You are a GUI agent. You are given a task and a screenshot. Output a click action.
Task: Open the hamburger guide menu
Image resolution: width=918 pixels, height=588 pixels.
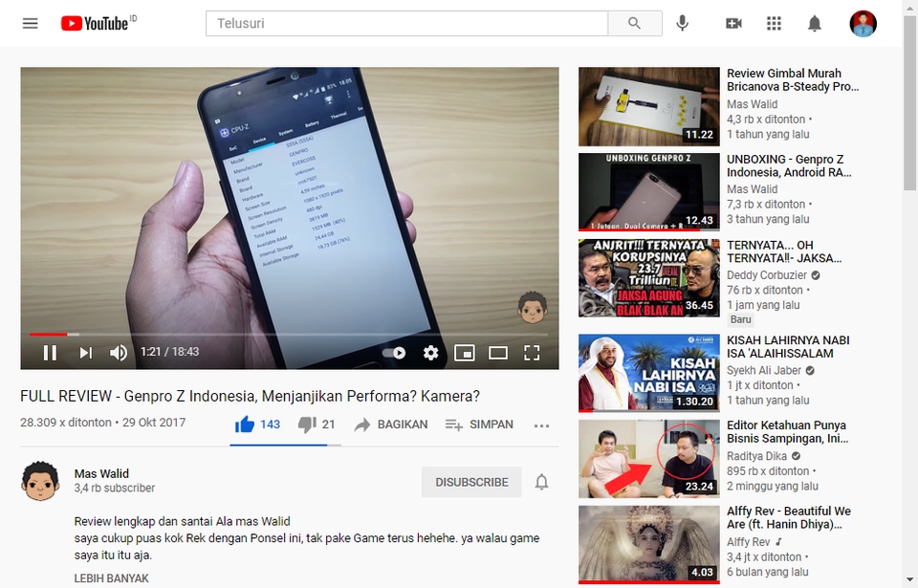coord(30,24)
